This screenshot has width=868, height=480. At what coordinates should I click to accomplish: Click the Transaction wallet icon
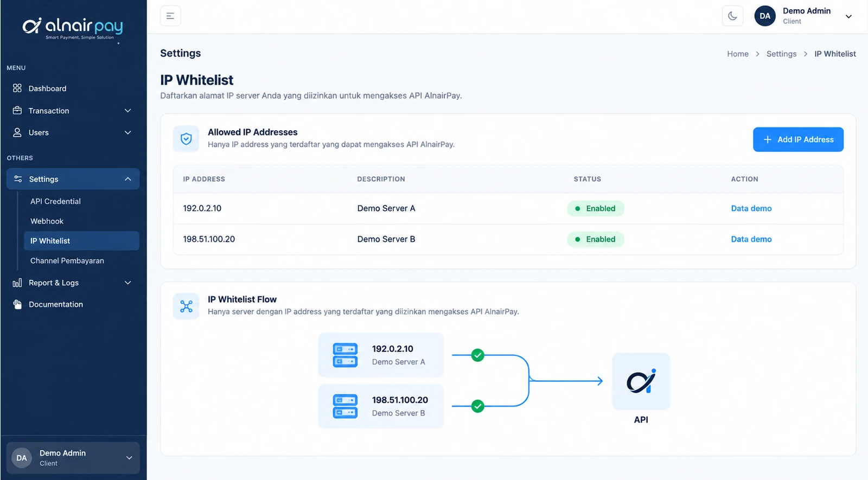pos(17,110)
